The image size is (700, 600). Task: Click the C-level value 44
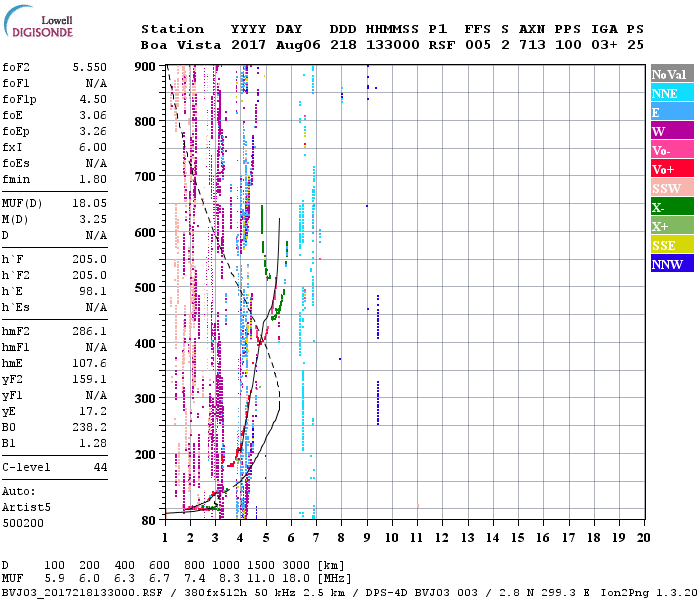[x=100, y=467]
